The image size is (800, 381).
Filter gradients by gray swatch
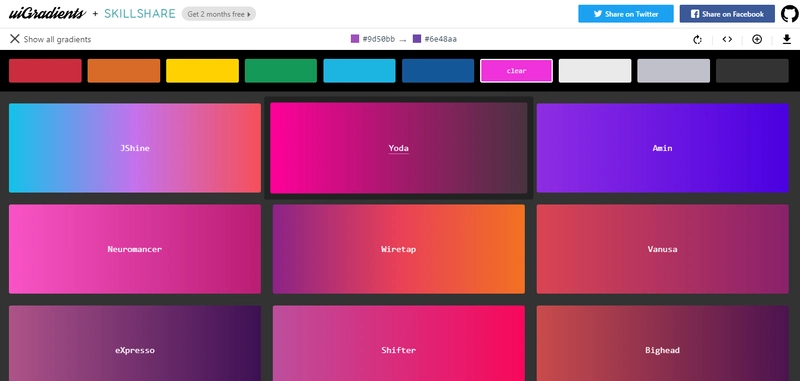(673, 70)
